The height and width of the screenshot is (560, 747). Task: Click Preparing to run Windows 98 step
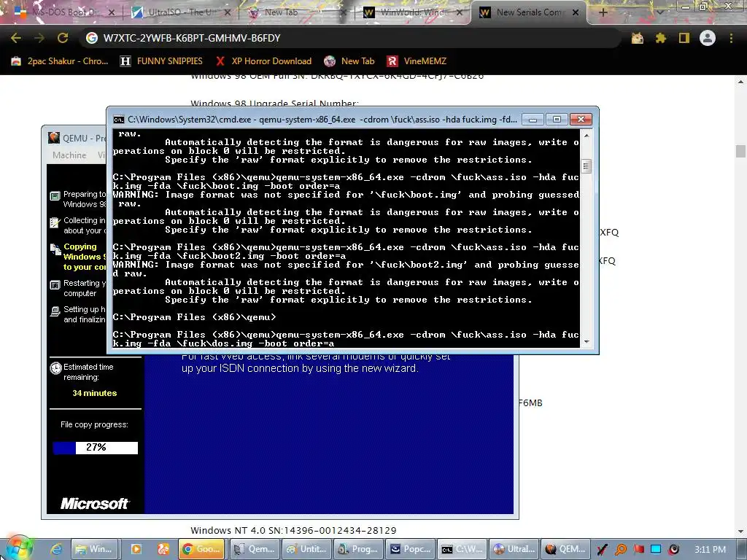(x=79, y=199)
